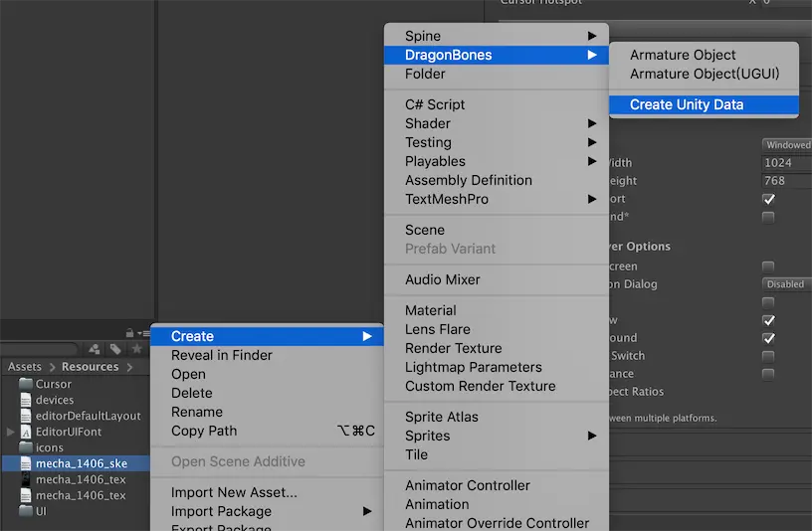Uncheck the checkbox in the 'ound' row

pos(768,338)
